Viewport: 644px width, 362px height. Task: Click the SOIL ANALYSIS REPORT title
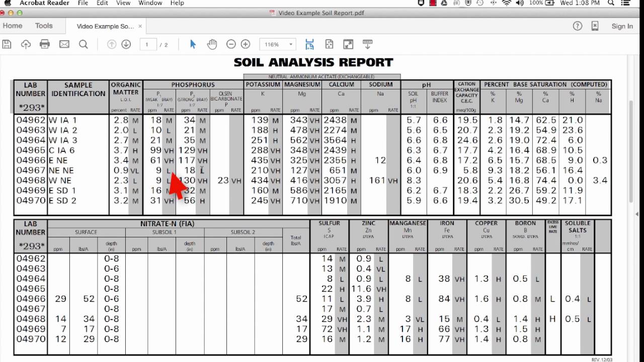click(x=313, y=62)
